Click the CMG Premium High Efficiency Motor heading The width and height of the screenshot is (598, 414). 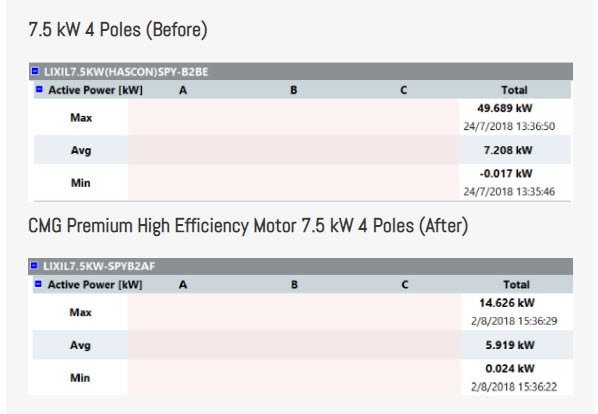click(x=248, y=225)
